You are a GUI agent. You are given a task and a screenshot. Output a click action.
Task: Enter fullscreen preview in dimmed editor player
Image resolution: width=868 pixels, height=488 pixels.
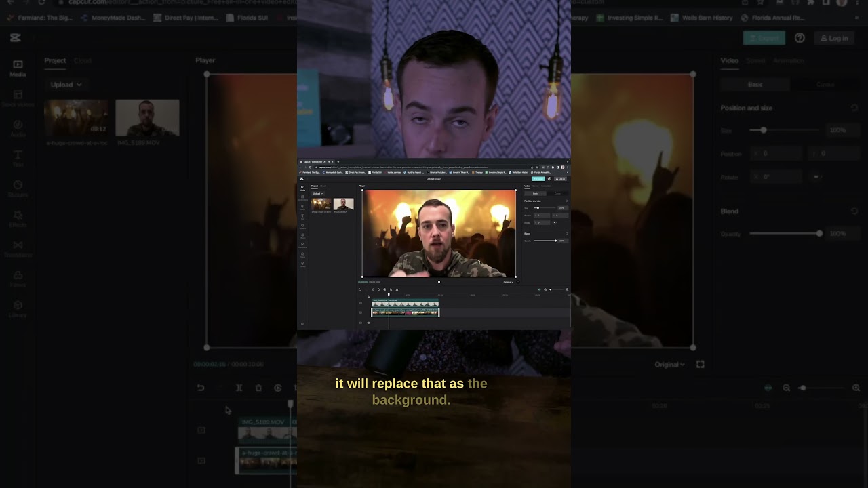(700, 364)
